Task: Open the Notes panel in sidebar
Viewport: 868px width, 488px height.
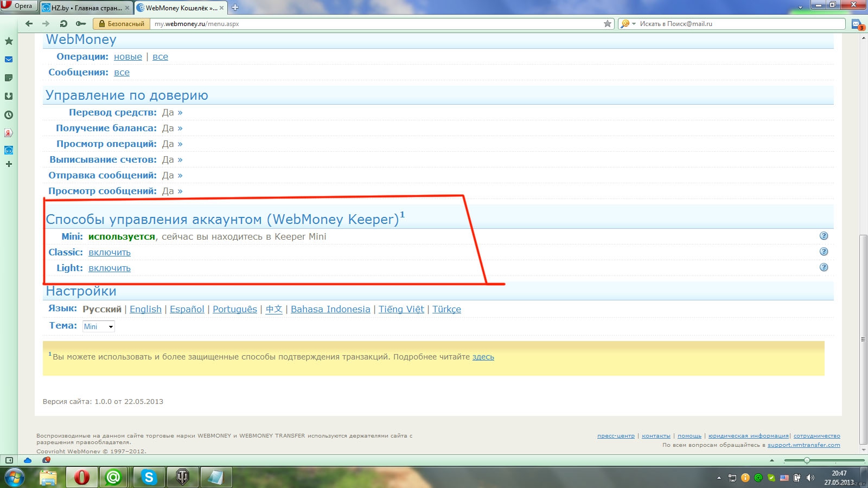Action: point(9,78)
